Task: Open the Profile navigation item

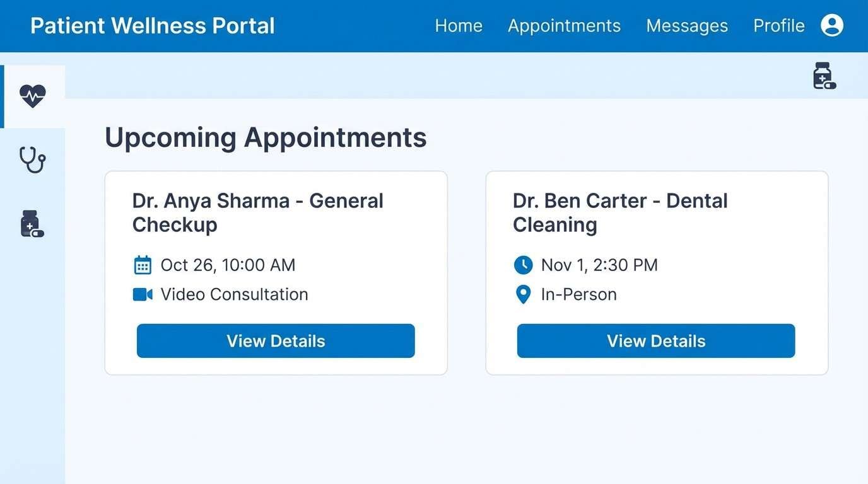Action: 778,26
